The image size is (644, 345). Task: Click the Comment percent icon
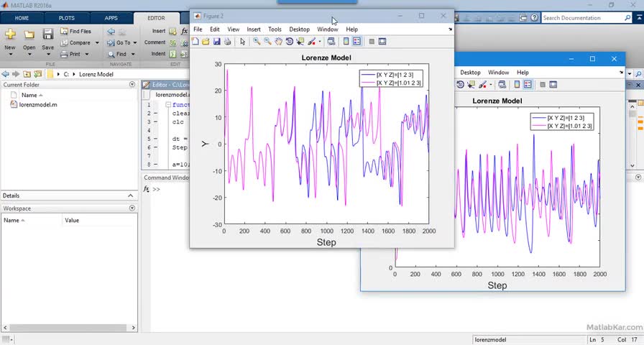[173, 42]
